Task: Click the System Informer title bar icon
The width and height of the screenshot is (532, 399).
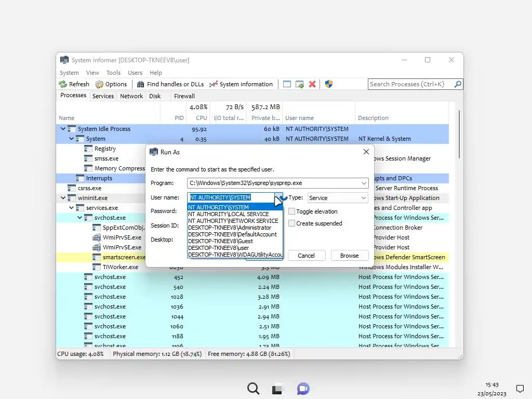Action: [64, 60]
